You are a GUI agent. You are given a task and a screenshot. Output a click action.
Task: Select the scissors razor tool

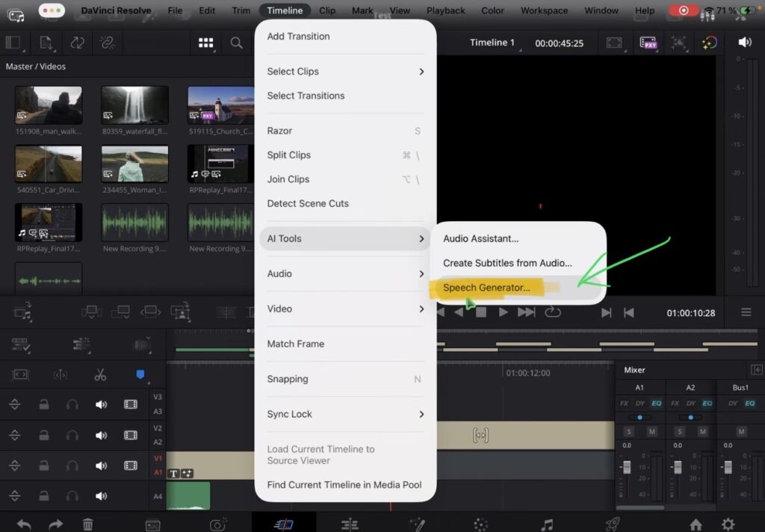pos(100,374)
